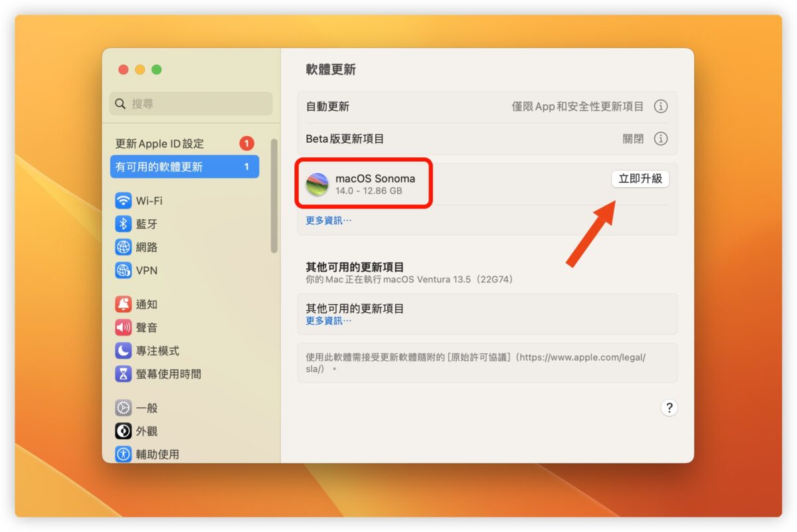Open the VPN icon in sidebar
The height and width of the screenshot is (532, 797).
pos(123,270)
